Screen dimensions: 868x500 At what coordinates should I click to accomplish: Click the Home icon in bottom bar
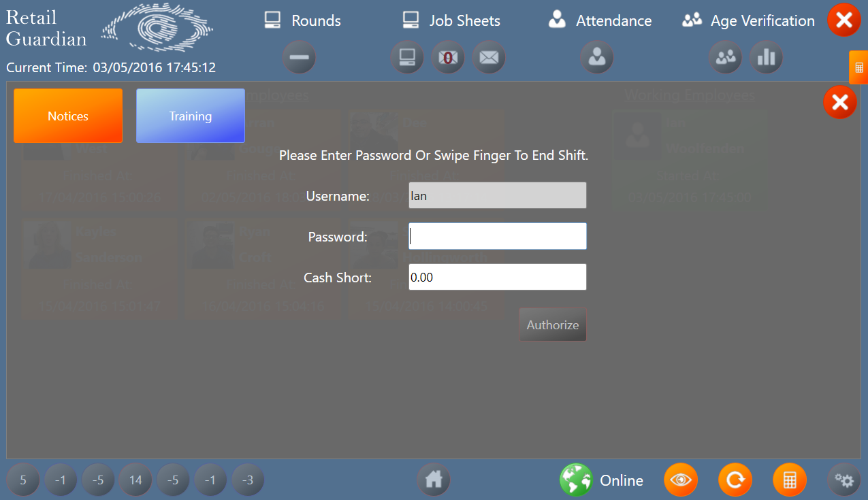coord(434,480)
